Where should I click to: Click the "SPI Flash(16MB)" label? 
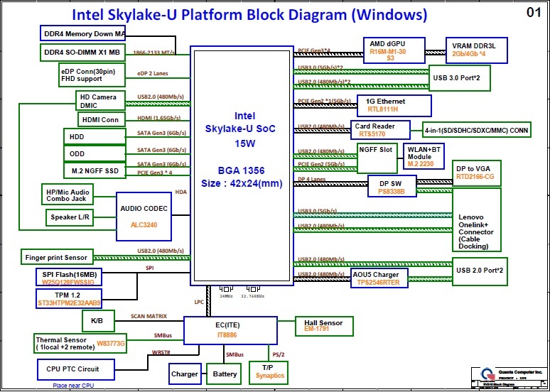click(70, 274)
